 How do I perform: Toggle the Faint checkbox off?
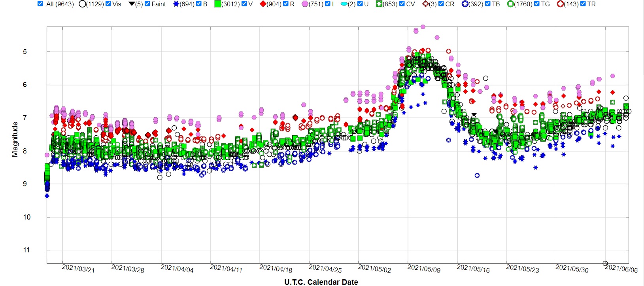click(x=147, y=4)
